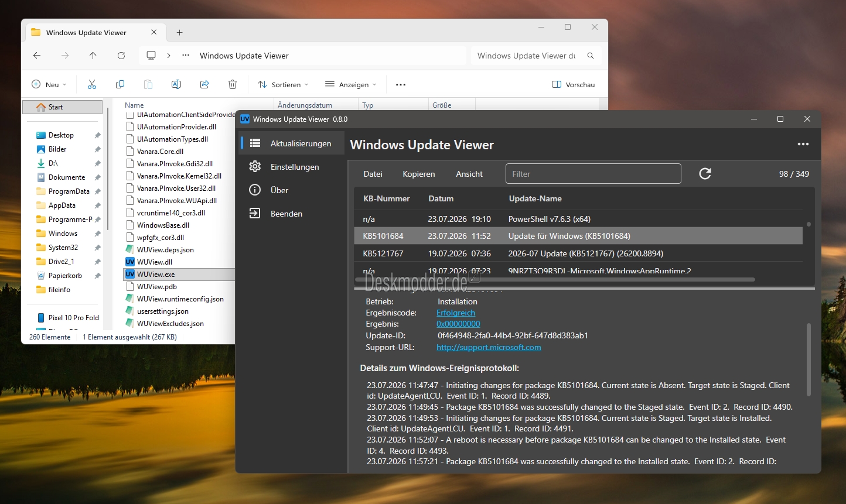
Task: Open Explorer's more options ellipsis
Action: (401, 84)
